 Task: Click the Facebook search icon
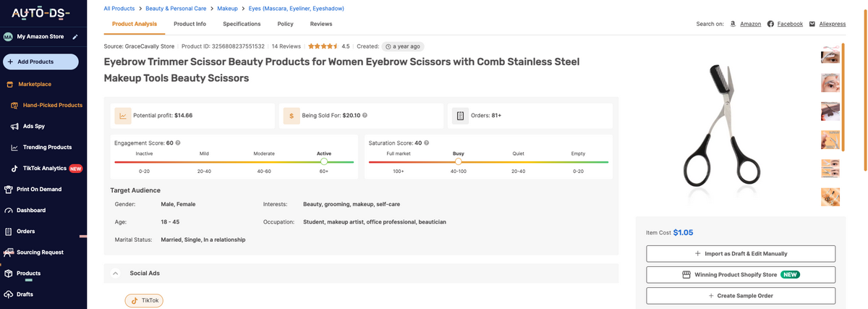pos(770,24)
